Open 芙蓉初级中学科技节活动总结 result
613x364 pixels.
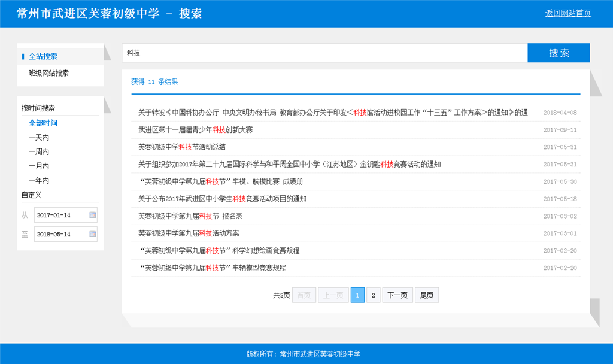181,147
